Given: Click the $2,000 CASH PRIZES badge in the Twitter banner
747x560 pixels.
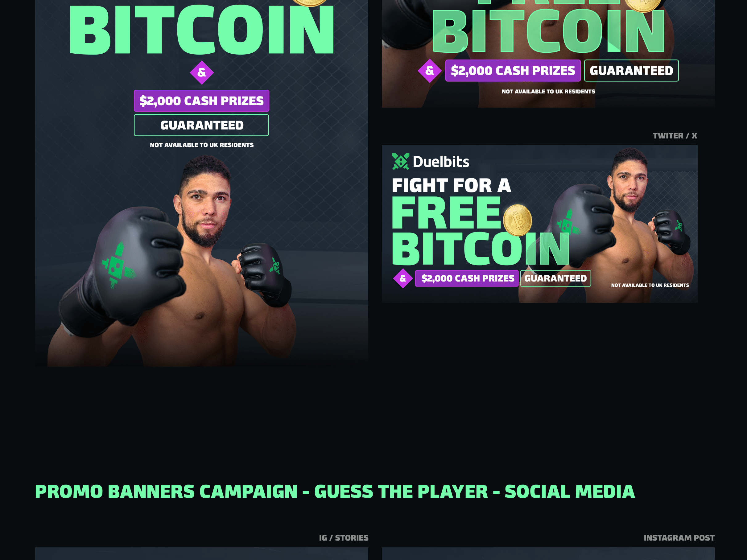Looking at the screenshot, I should 467,278.
